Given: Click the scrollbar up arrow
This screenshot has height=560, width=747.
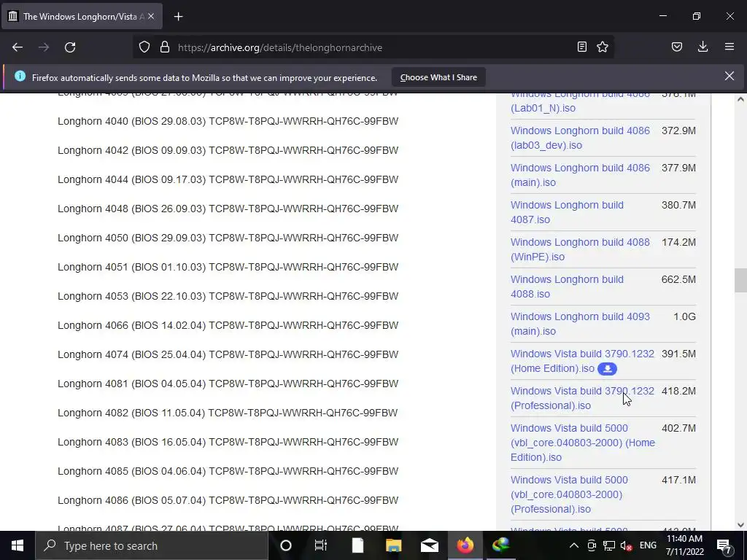Looking at the screenshot, I should pos(740,99).
